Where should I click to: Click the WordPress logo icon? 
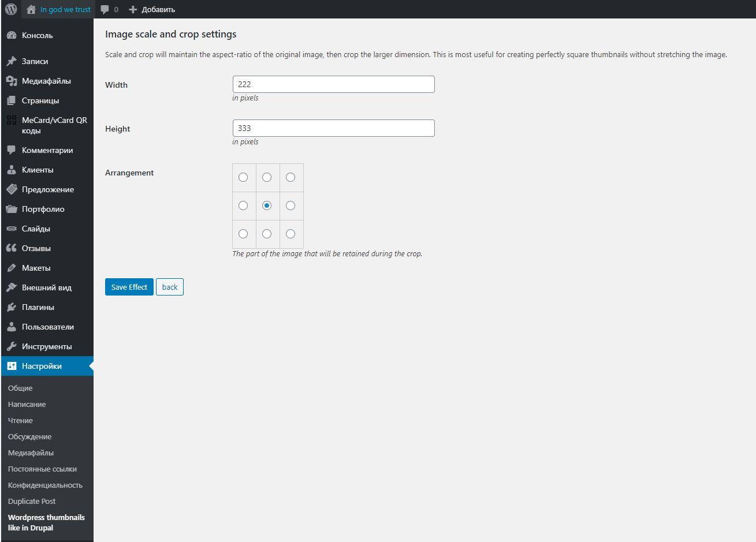point(11,9)
